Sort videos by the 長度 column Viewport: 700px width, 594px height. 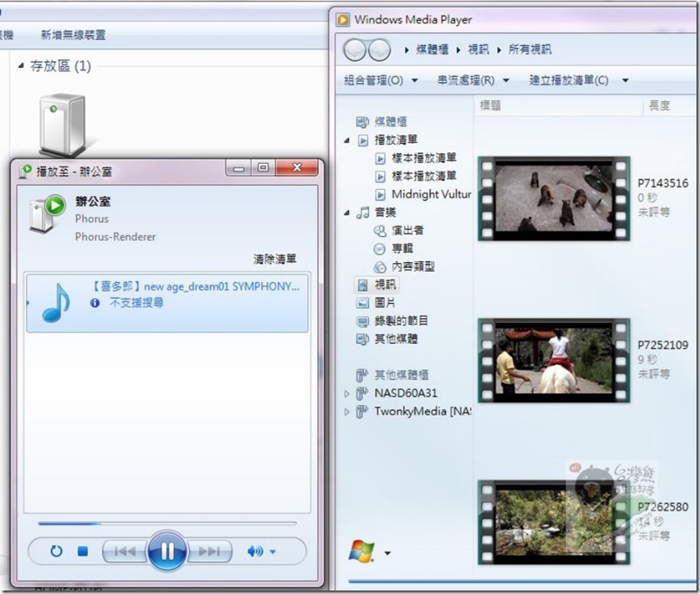[x=659, y=106]
